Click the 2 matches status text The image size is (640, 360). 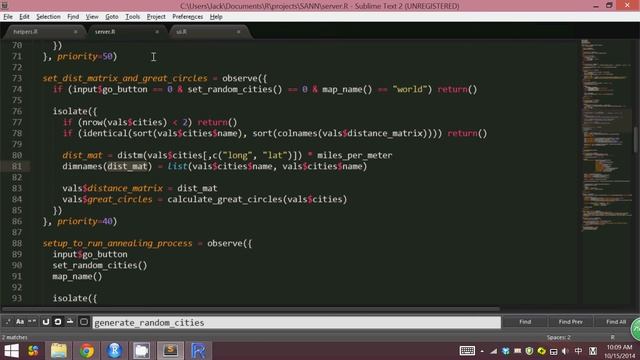tap(14, 337)
